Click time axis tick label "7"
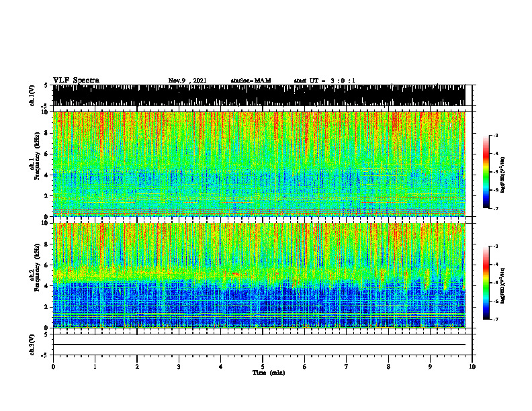 tap(347, 367)
